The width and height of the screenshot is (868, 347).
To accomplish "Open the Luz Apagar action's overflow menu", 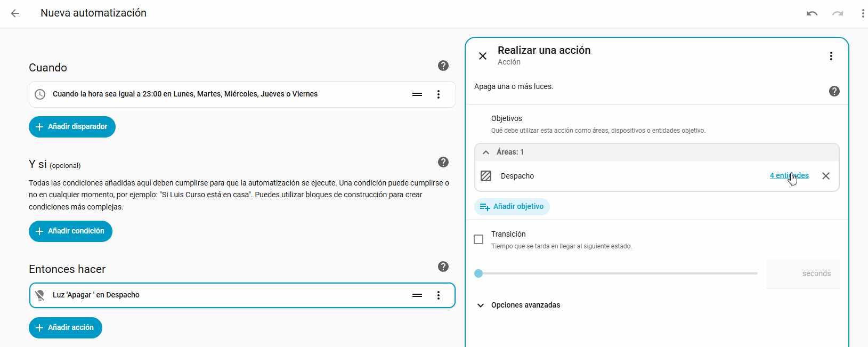I will [438, 295].
